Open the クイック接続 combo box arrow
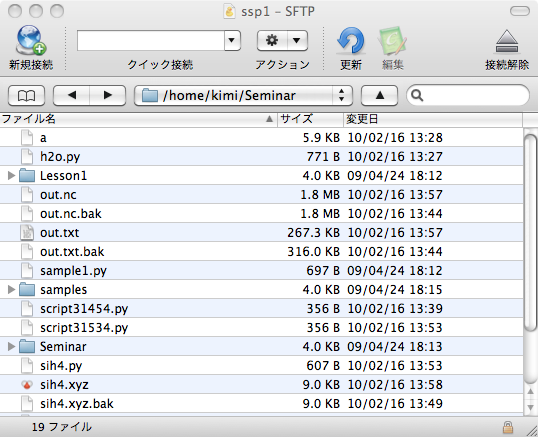 coord(232,40)
